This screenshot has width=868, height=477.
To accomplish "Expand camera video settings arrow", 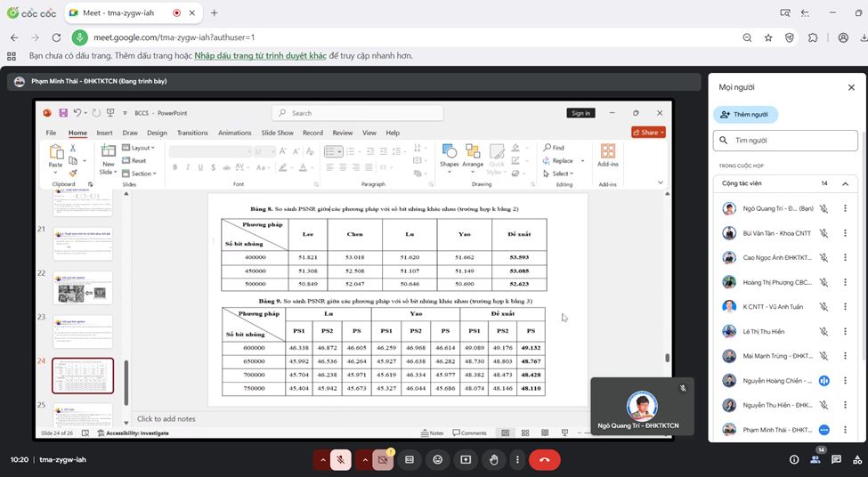I will pyautogui.click(x=364, y=460).
